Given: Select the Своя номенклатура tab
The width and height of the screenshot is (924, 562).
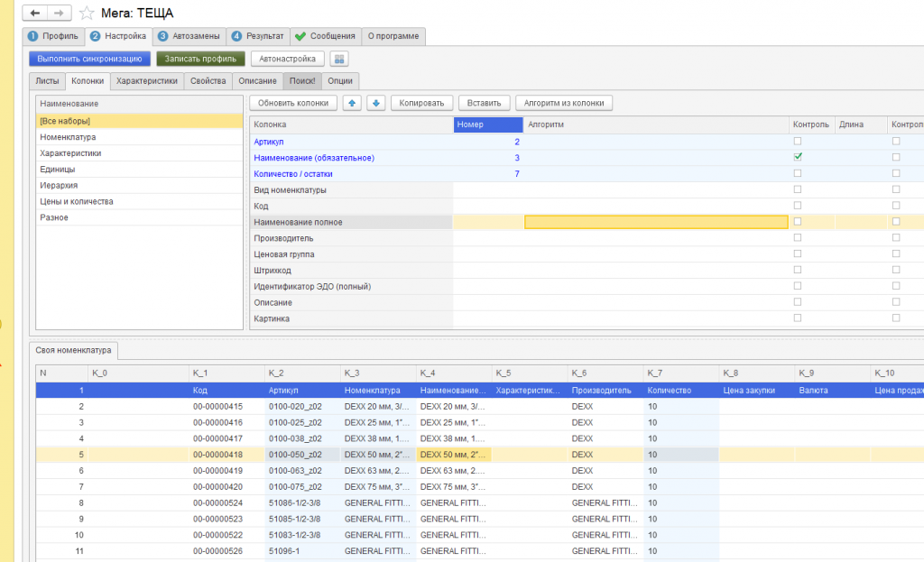Looking at the screenshot, I should pos(75,350).
